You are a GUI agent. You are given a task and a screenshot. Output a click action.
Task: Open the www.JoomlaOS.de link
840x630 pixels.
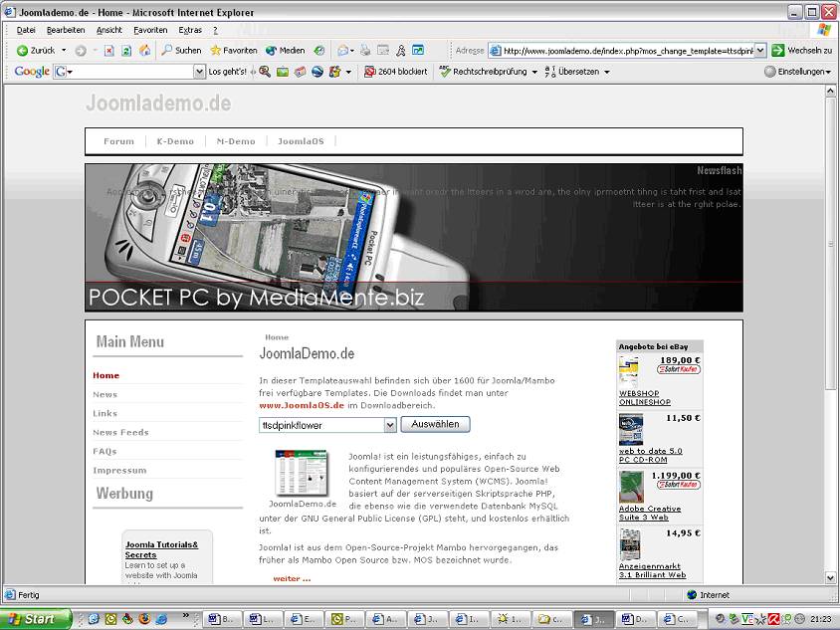tap(302, 405)
